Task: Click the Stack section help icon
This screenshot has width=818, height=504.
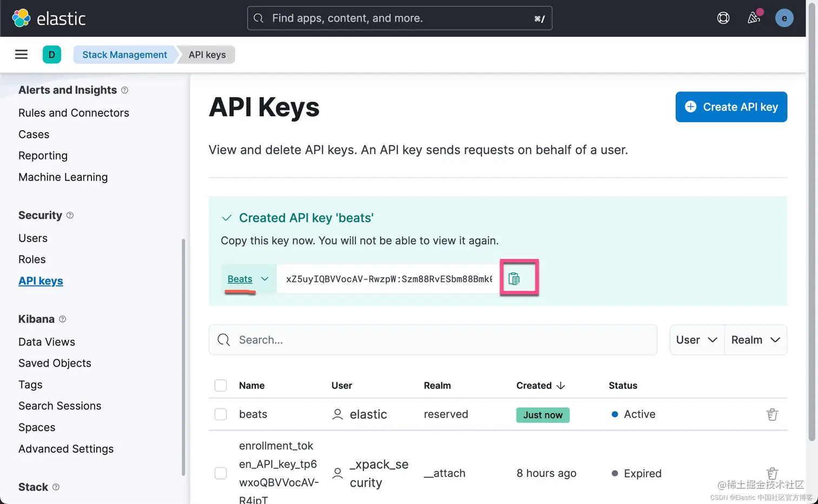Action: click(x=56, y=487)
